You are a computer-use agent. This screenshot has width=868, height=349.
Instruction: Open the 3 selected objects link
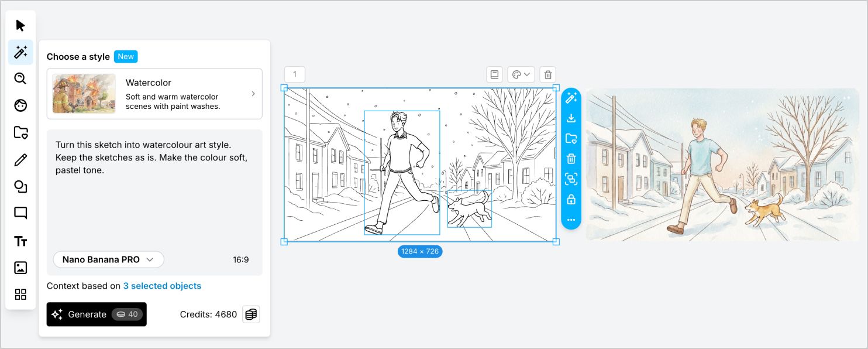[x=162, y=286]
